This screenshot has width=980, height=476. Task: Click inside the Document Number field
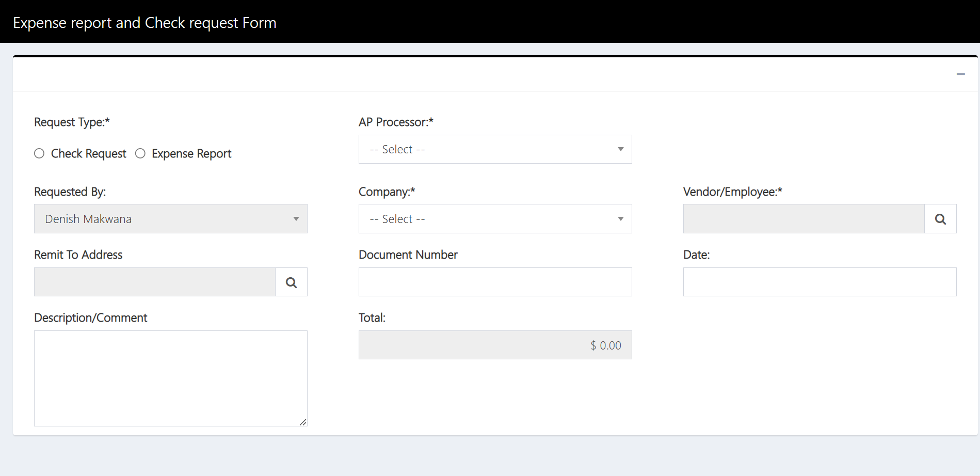point(494,282)
